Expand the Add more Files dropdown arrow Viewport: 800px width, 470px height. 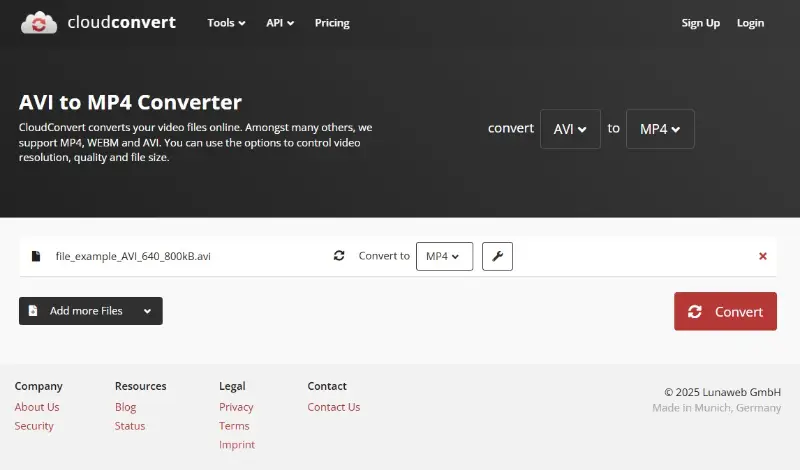click(147, 311)
